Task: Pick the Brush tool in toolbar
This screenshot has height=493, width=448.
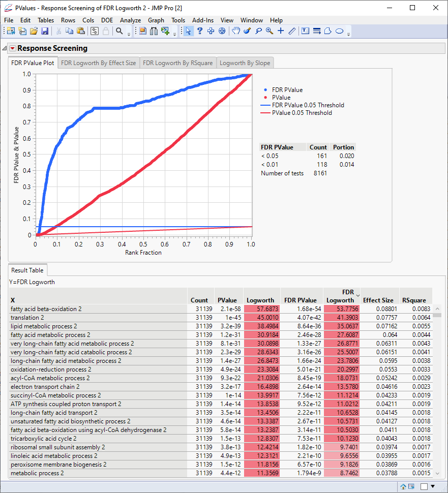Action: [x=247, y=31]
